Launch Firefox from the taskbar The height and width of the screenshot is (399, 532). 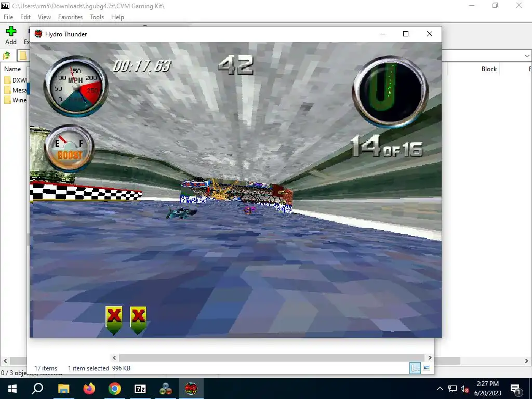tap(89, 389)
